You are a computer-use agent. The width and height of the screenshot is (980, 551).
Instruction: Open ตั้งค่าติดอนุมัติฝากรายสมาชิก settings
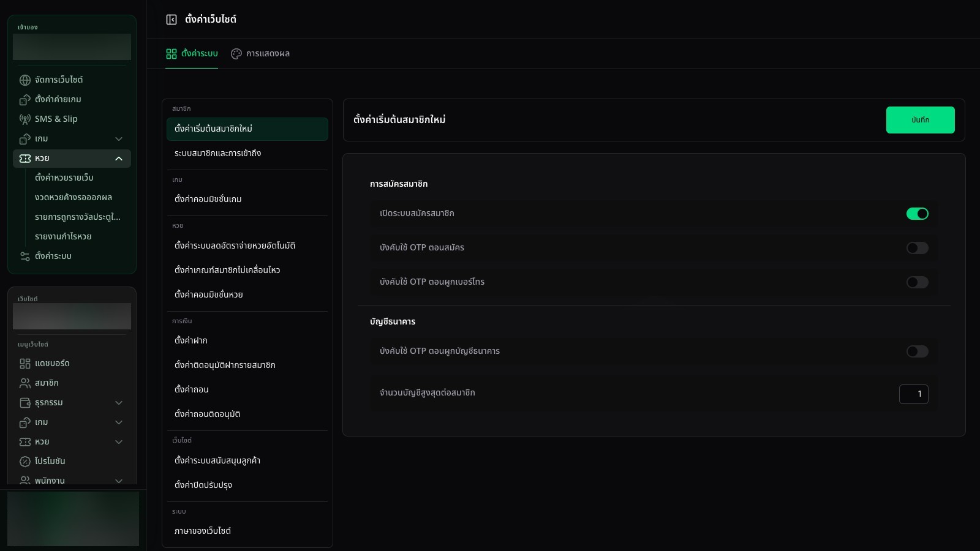(247, 365)
